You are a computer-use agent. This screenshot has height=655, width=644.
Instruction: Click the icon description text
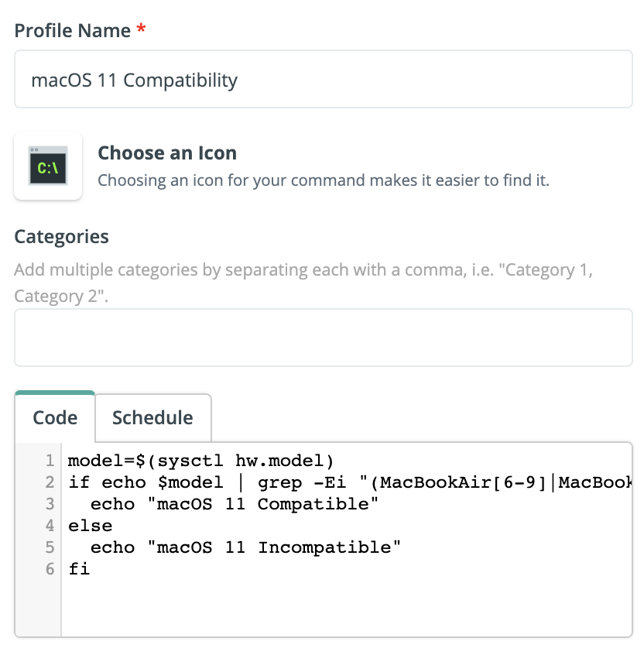pos(324,180)
